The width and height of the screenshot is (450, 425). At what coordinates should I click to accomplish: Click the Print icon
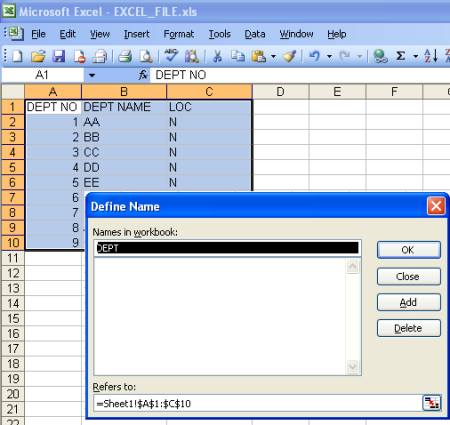(125, 56)
